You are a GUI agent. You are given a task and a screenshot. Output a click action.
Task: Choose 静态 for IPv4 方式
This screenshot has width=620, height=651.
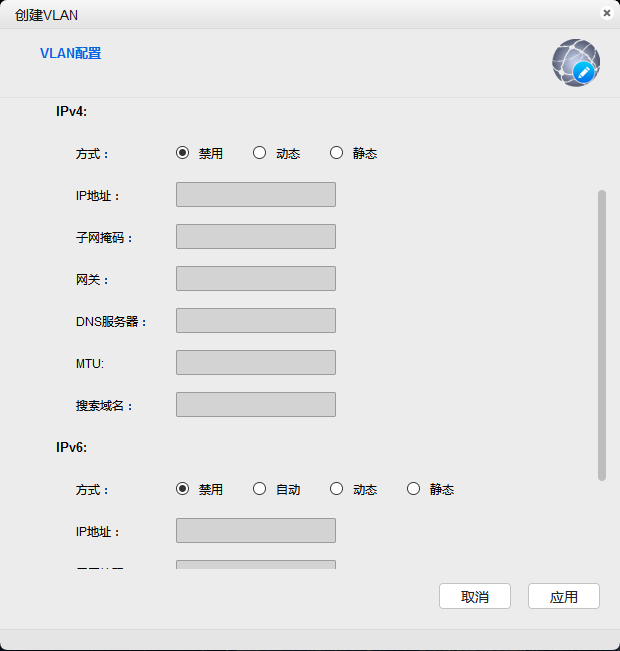pos(337,153)
